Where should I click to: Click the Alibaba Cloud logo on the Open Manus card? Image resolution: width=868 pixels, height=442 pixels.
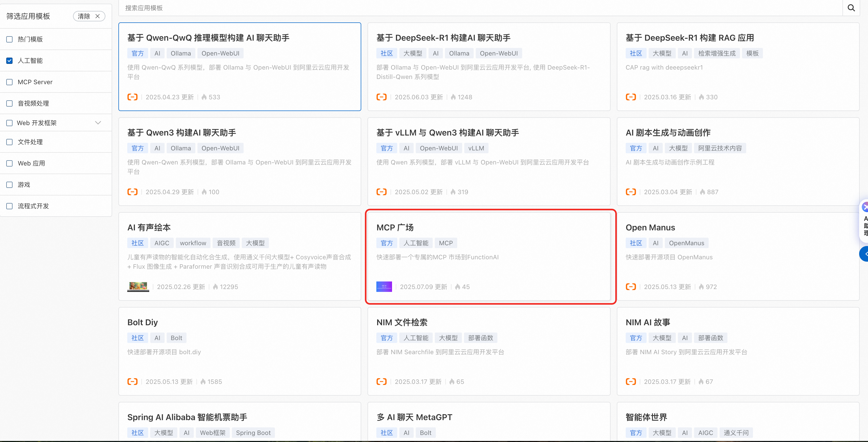click(631, 286)
